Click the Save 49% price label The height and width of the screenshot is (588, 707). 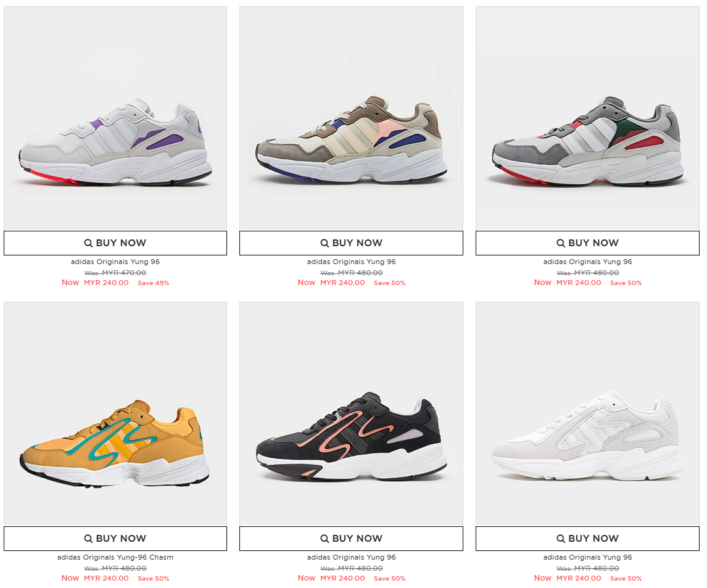[x=153, y=283]
